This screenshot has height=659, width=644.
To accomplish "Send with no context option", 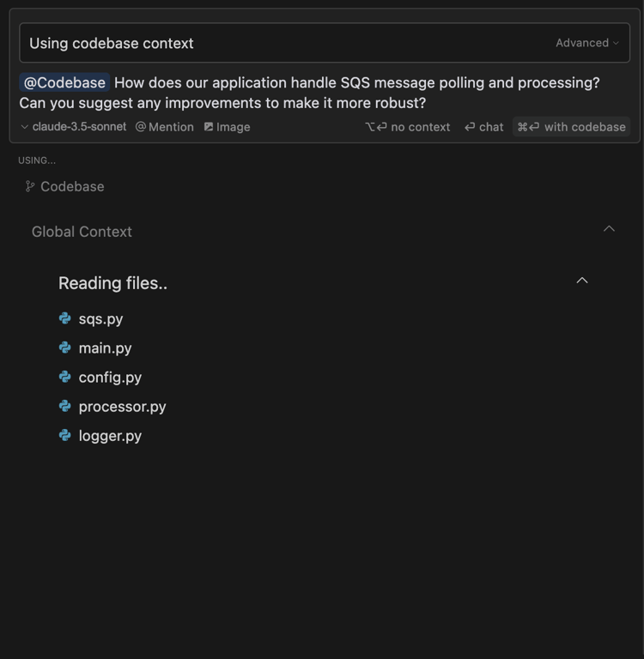I will (x=407, y=126).
